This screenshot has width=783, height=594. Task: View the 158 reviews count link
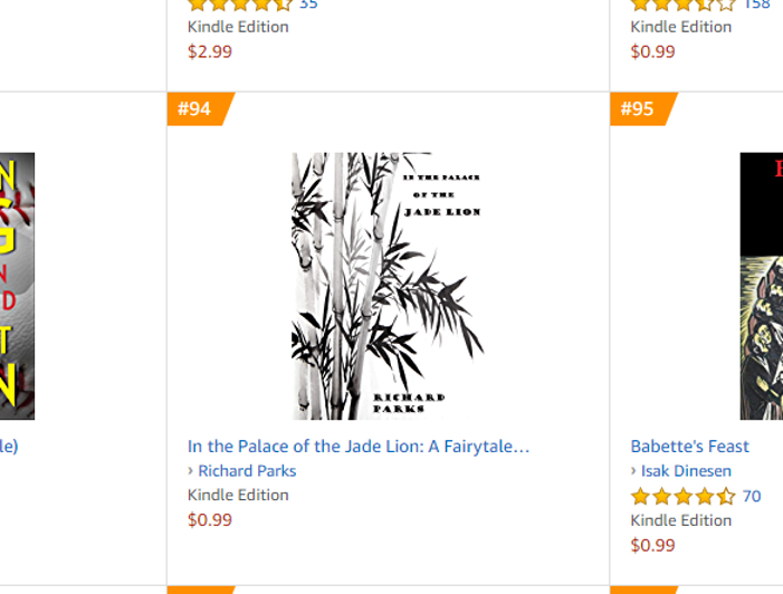[756, 4]
